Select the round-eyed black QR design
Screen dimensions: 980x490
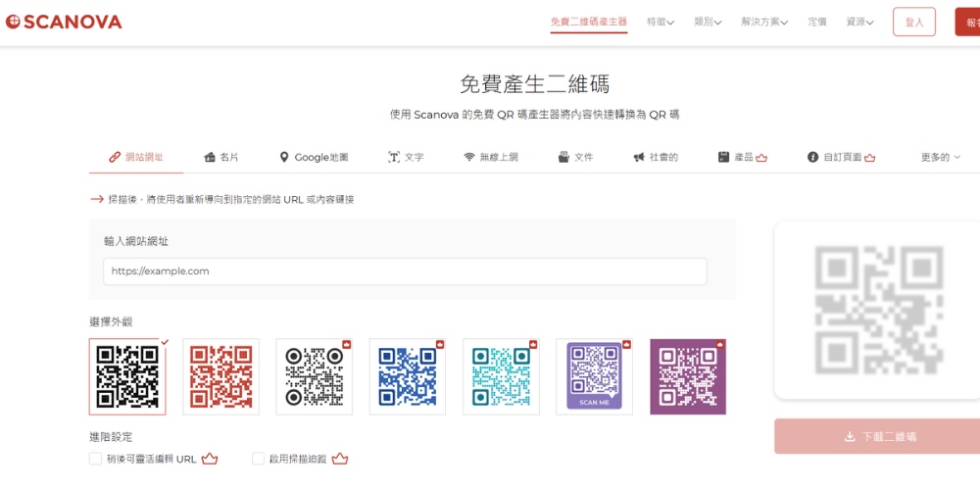(x=315, y=377)
